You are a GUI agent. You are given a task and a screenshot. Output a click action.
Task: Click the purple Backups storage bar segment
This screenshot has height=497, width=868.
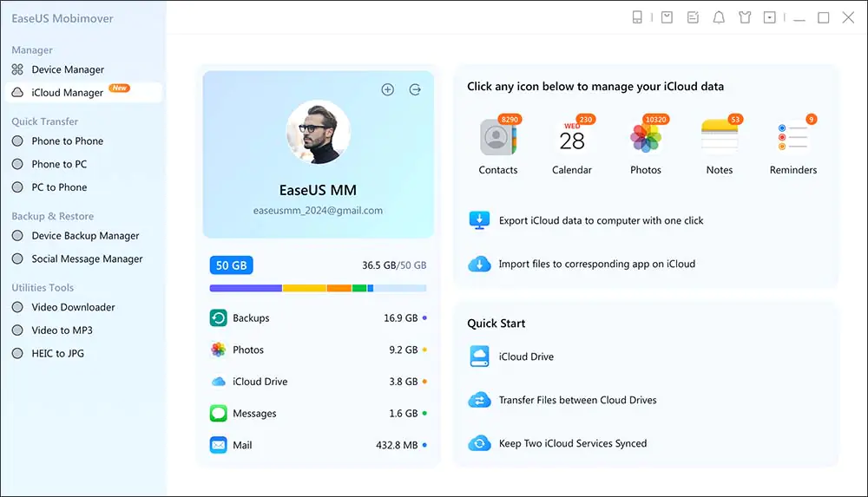click(246, 288)
